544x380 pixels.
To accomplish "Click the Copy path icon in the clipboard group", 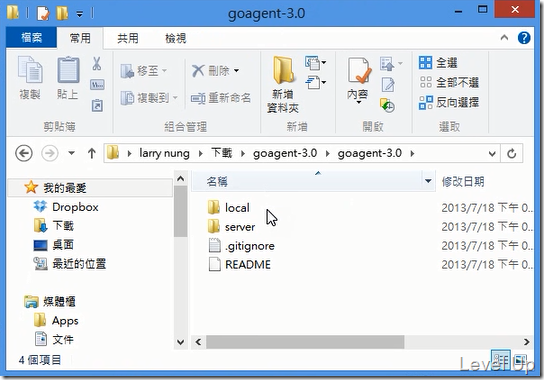I will [x=97, y=85].
